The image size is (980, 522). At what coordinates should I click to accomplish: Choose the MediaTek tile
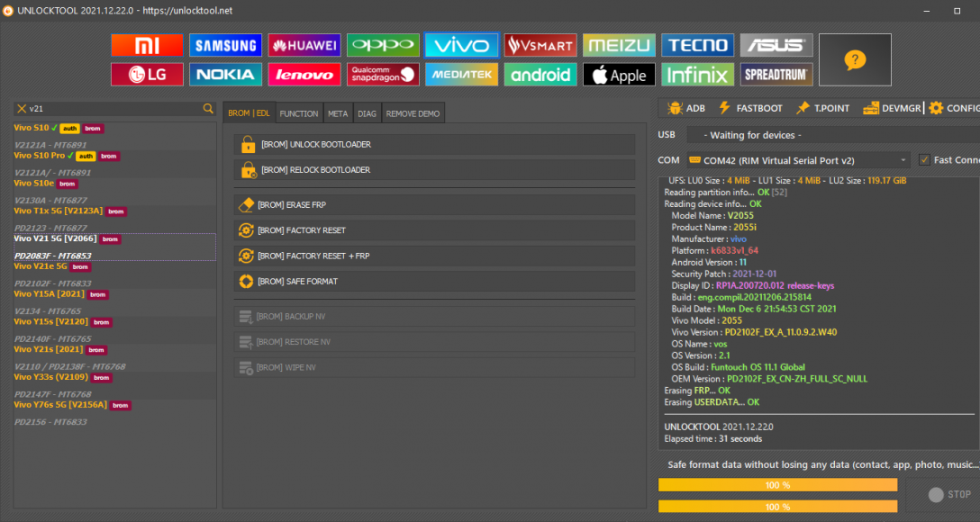462,75
